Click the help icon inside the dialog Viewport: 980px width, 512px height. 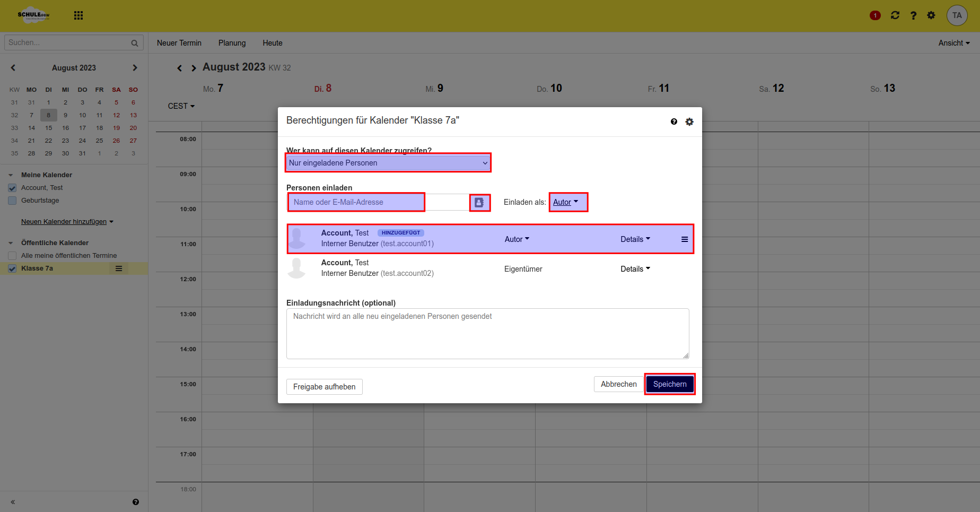click(x=673, y=122)
